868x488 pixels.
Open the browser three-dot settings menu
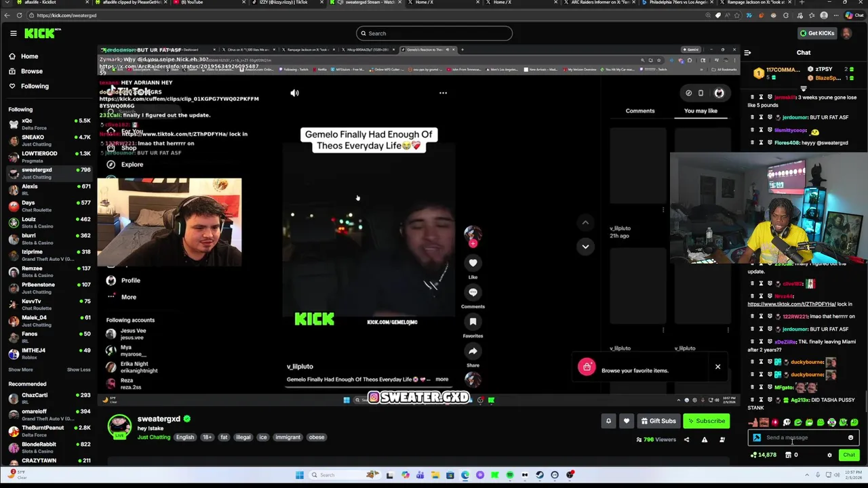coord(836,15)
